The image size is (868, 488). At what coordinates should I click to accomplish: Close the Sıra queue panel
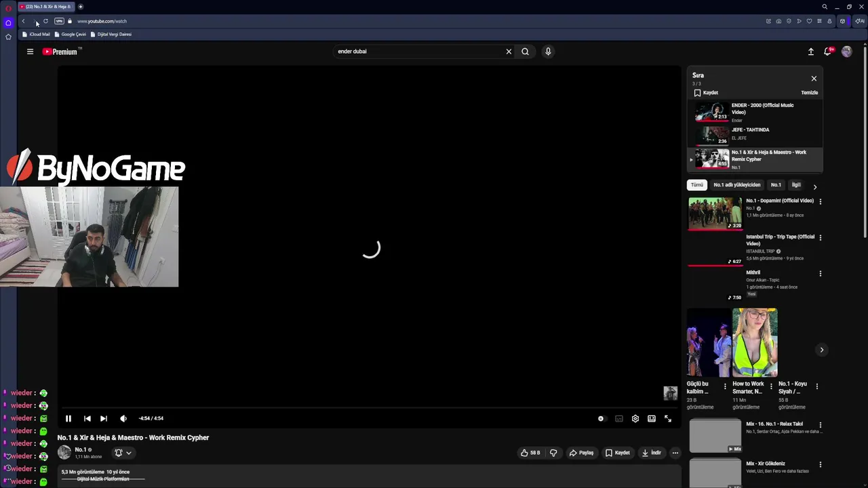pyautogui.click(x=814, y=79)
